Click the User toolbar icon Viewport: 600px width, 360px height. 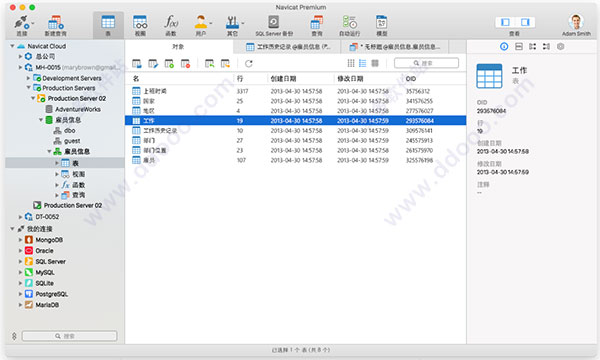point(201,22)
